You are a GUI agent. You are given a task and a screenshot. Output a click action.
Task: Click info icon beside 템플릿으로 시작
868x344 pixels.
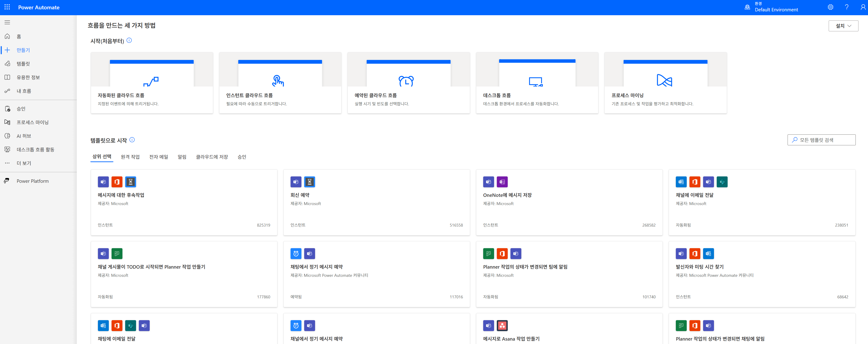(x=132, y=140)
